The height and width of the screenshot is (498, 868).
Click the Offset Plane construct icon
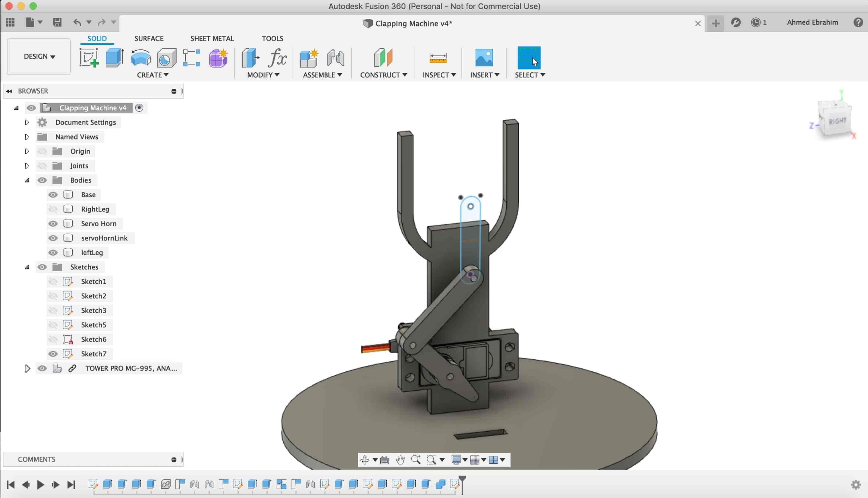(383, 58)
